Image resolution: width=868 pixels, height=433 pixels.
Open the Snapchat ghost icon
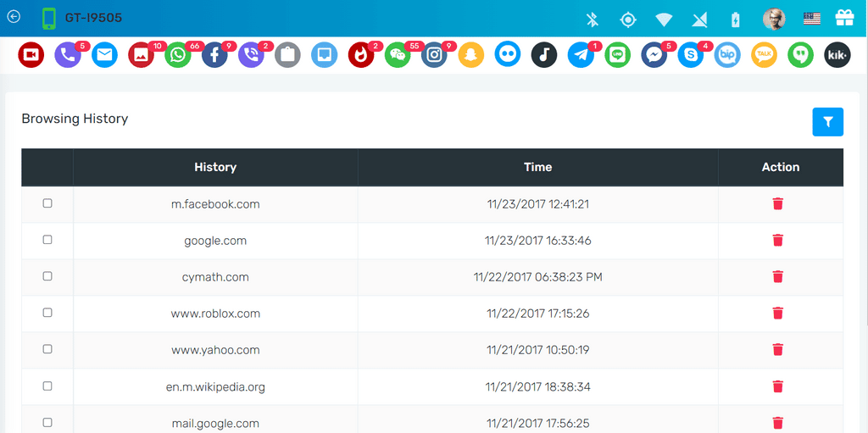471,55
